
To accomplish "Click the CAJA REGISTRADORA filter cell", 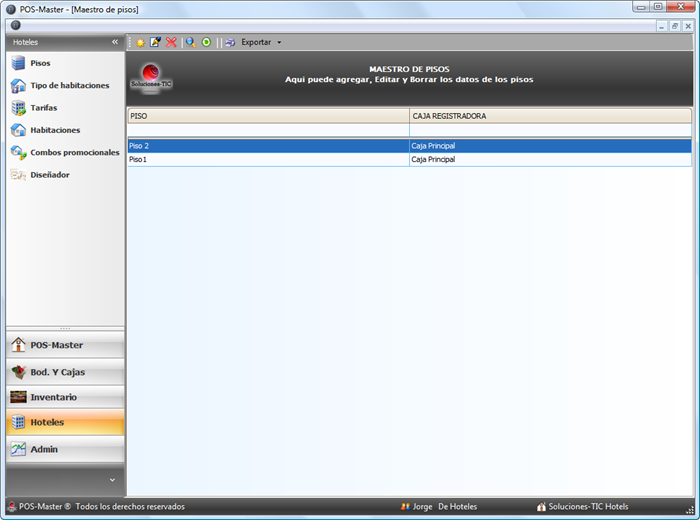I will point(550,130).
